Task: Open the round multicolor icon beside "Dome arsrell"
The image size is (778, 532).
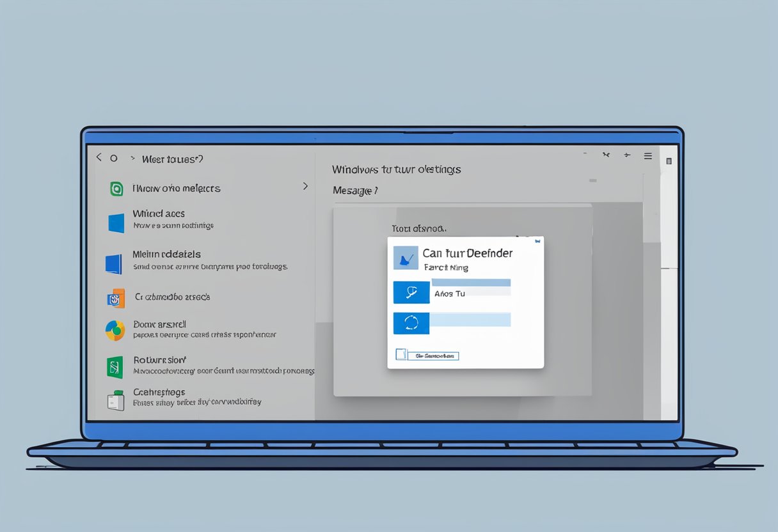Action: tap(115, 331)
